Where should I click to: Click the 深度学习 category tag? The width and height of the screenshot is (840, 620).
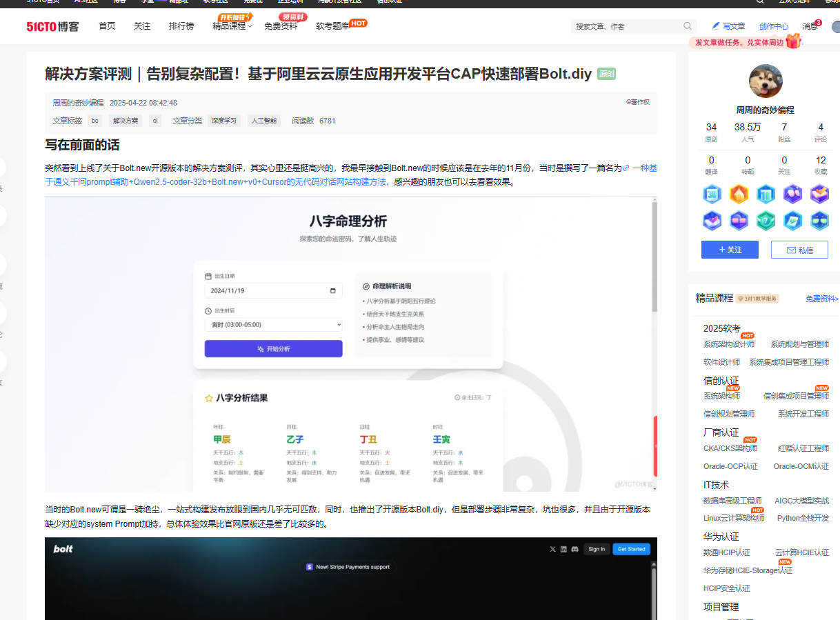click(x=224, y=121)
